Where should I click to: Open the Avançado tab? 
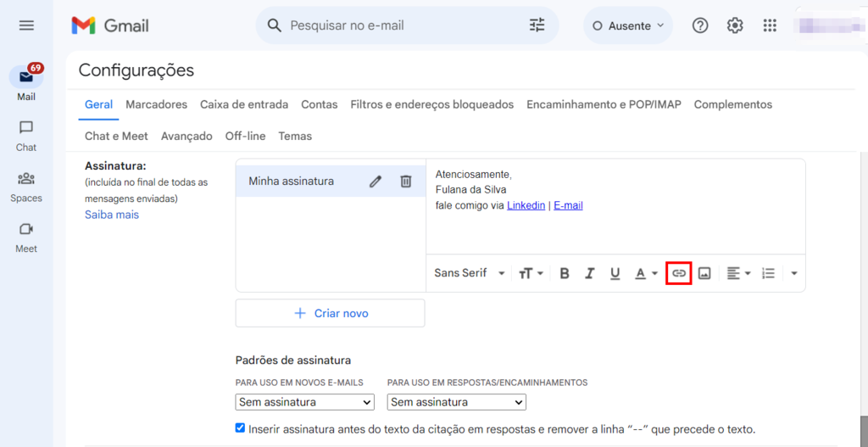[x=186, y=137]
